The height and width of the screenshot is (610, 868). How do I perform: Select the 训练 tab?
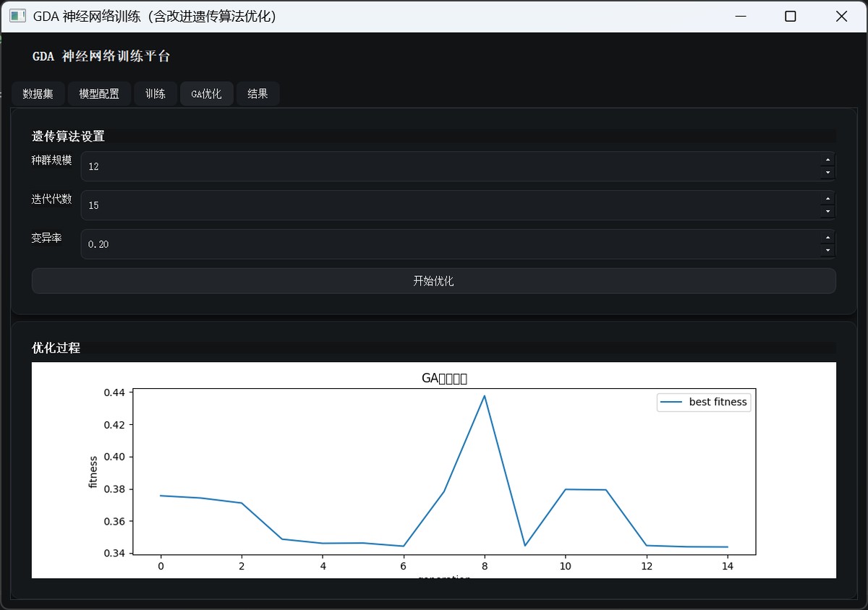156,94
